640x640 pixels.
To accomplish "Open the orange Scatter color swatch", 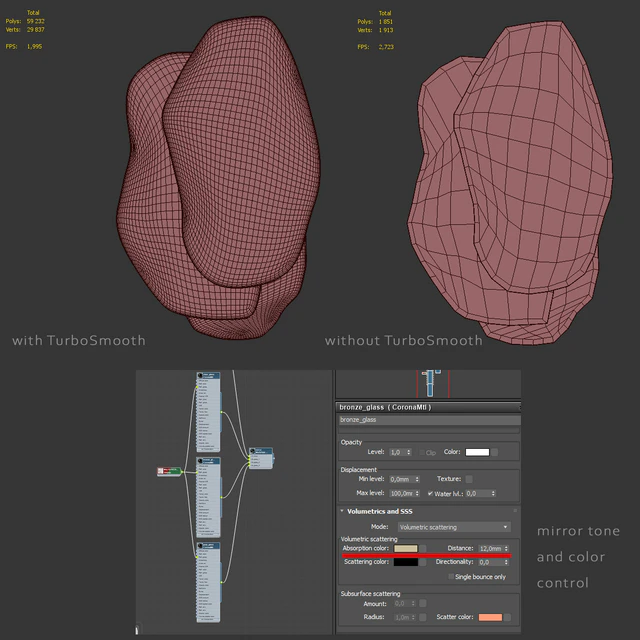I will pyautogui.click(x=490, y=617).
